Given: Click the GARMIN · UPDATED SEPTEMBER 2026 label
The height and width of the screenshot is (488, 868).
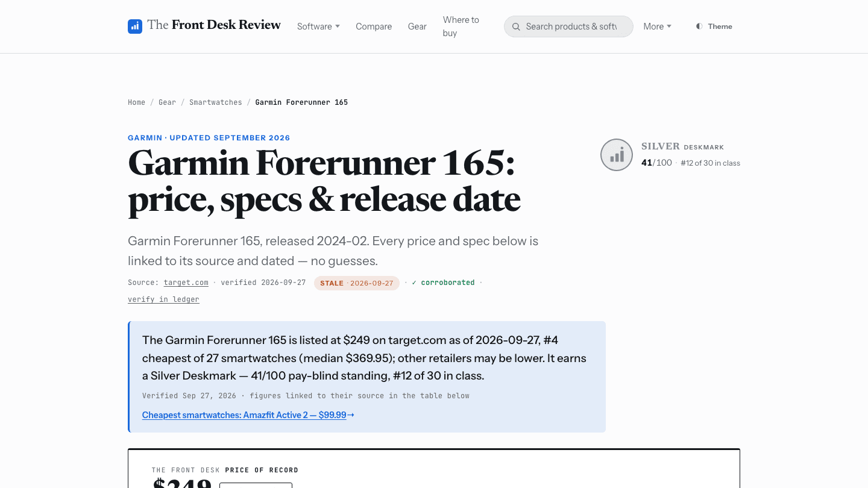Looking at the screenshot, I should (209, 138).
